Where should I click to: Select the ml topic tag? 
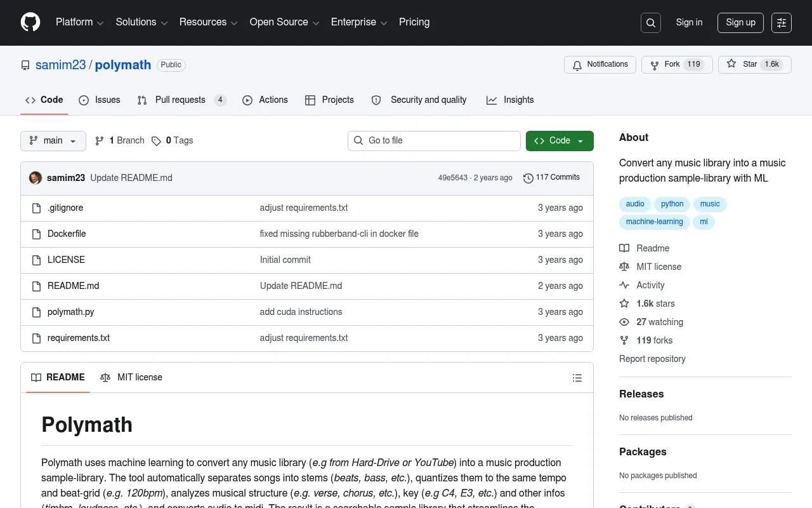click(704, 222)
